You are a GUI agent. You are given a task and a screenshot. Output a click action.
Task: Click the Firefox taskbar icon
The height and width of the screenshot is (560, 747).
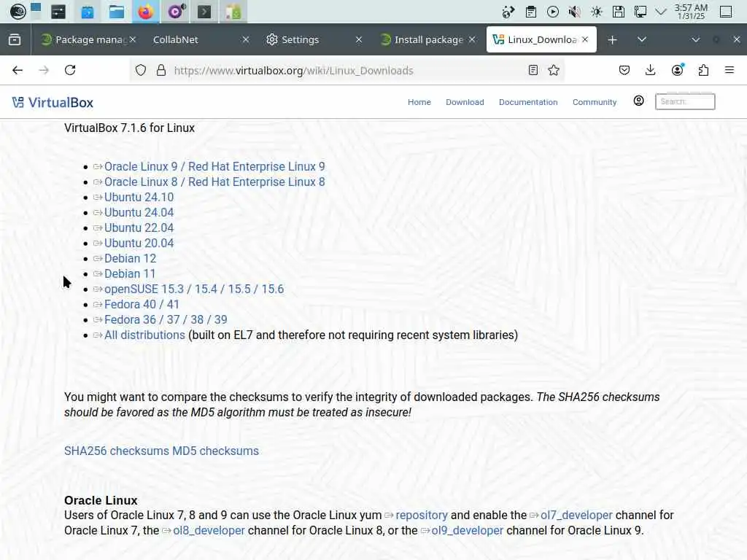(x=146, y=12)
